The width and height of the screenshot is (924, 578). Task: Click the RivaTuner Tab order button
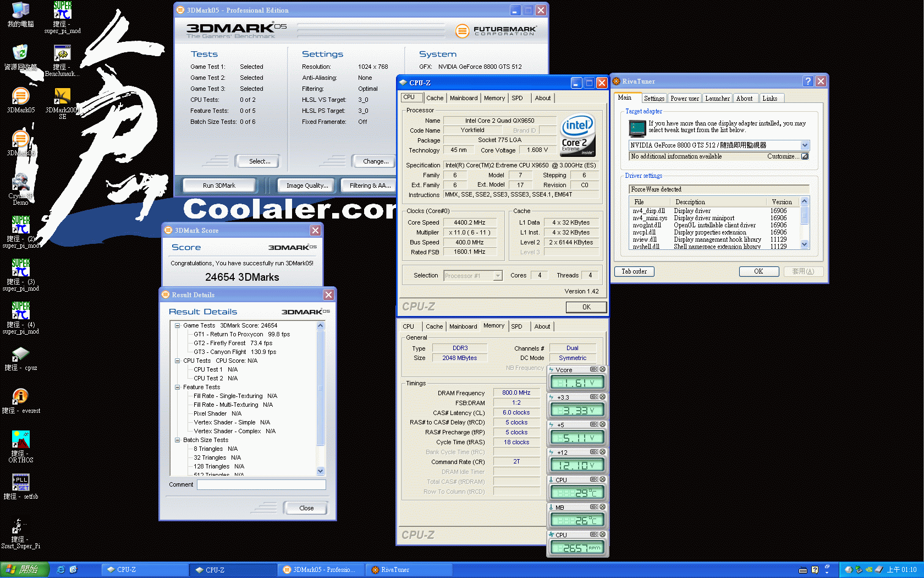634,271
